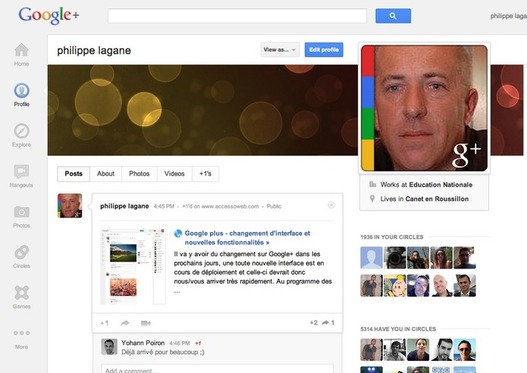Open Hangouts in the sidebar
The height and width of the screenshot is (373, 527).
click(x=21, y=176)
